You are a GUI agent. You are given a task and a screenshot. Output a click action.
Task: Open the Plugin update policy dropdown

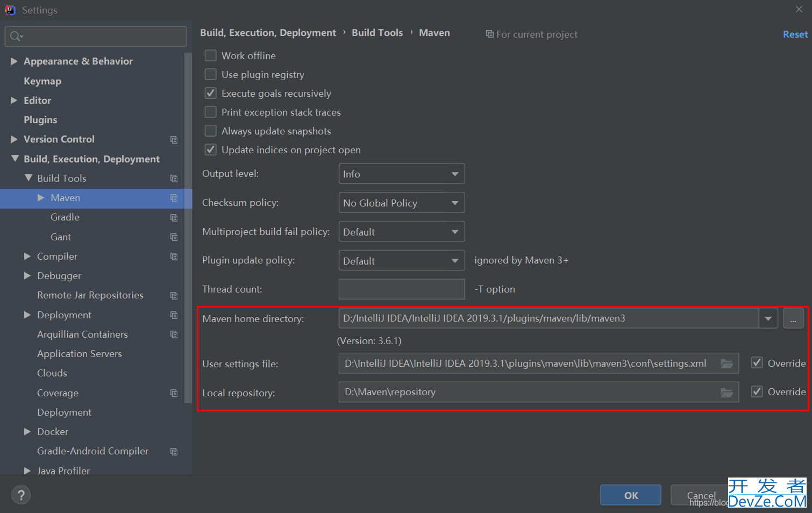pos(402,261)
